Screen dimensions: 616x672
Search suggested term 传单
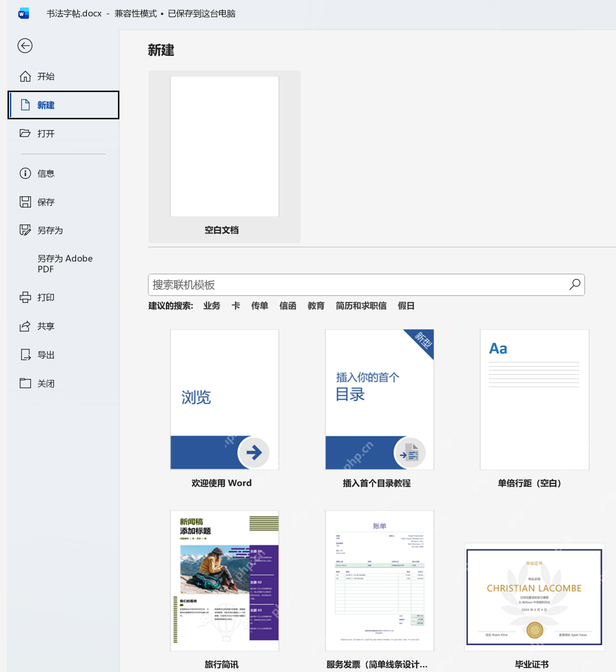pos(260,306)
